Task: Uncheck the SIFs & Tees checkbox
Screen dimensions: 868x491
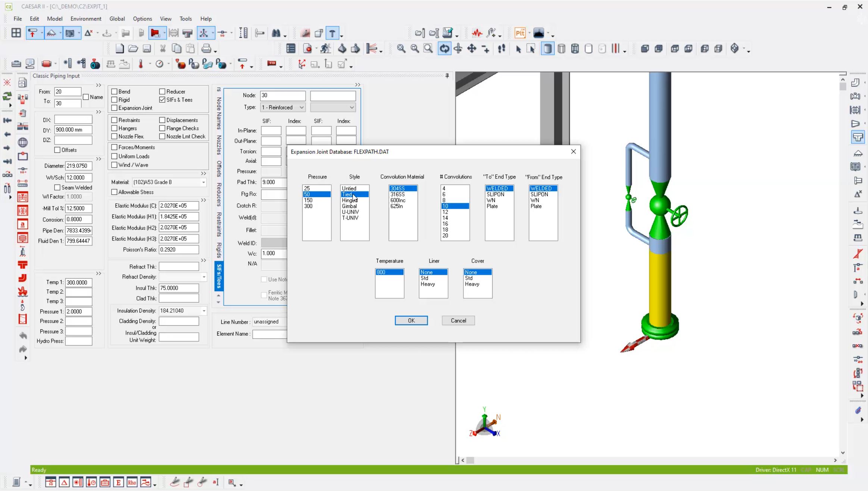Action: pos(162,100)
